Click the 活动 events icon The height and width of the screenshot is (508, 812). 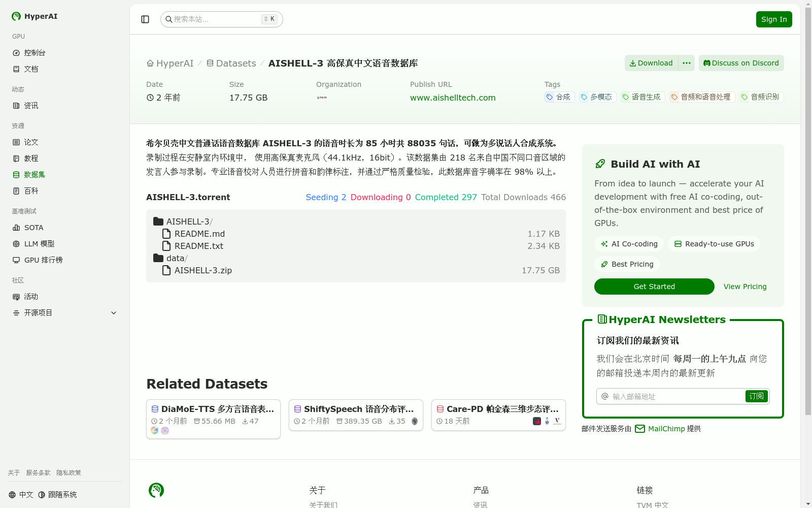click(16, 297)
